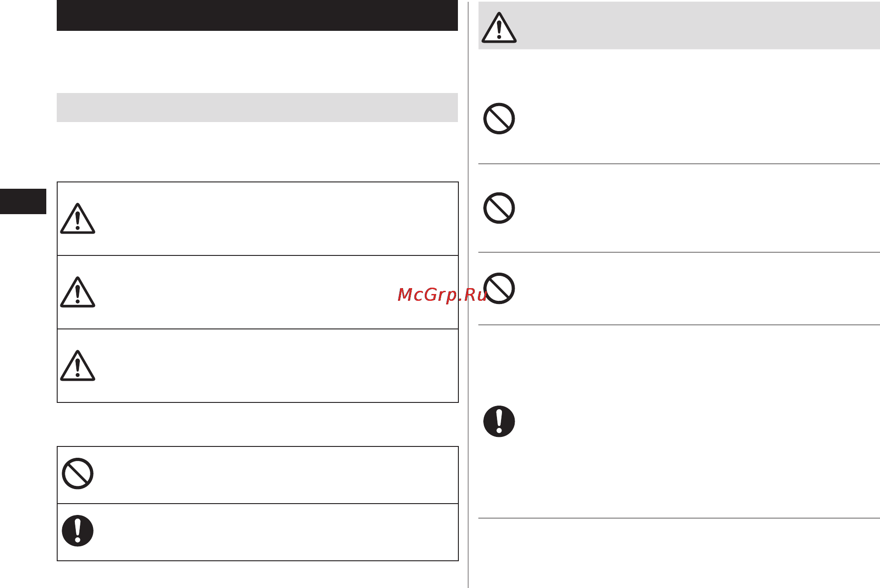Click the warning triangle in the third table row
This screenshot has height=588, width=880.
[x=78, y=366]
